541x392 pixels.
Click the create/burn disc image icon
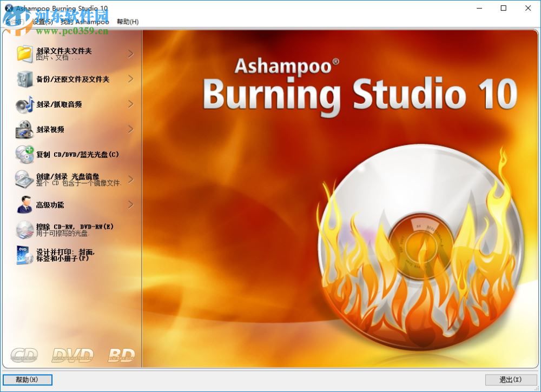(x=24, y=180)
